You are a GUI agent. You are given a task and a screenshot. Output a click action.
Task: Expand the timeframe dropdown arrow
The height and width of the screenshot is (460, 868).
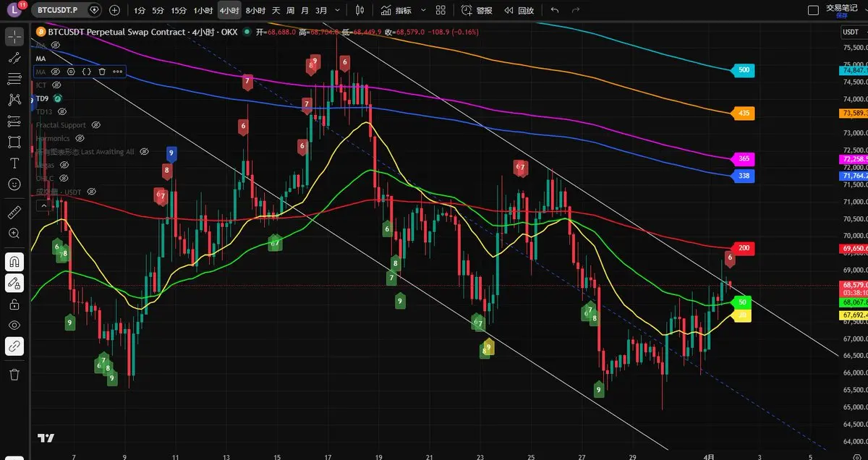coord(338,10)
